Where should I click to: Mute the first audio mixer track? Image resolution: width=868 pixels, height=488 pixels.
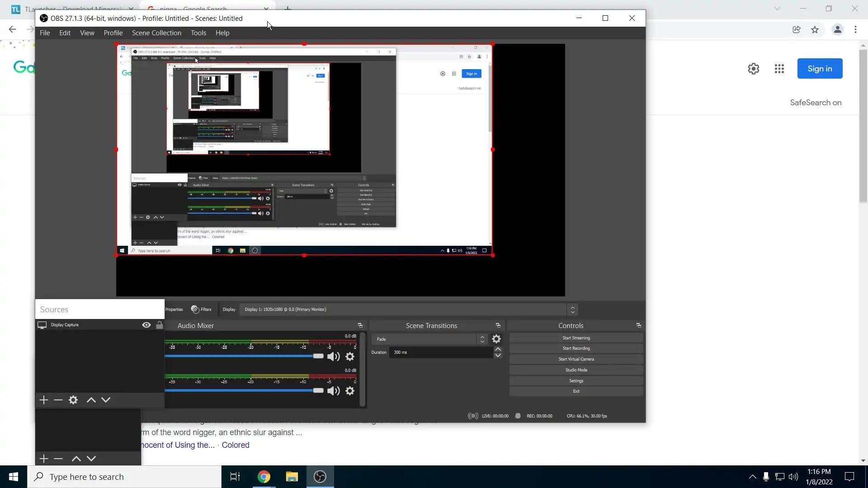pos(333,357)
